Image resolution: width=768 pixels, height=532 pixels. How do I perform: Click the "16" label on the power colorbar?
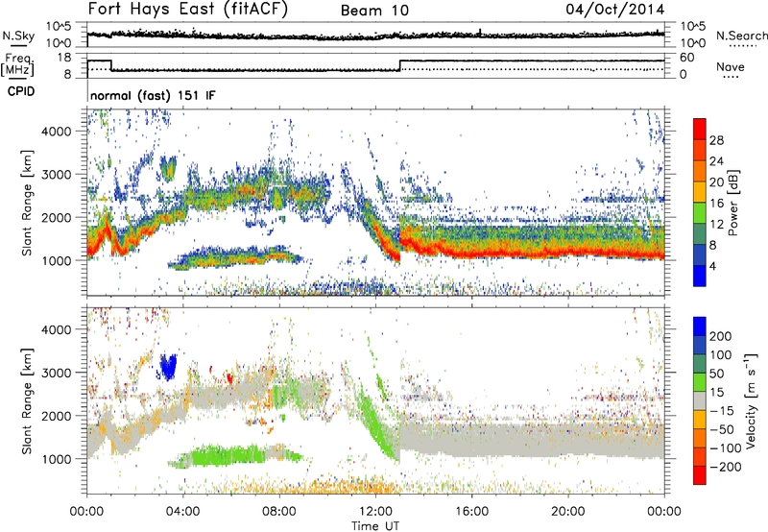pos(716,204)
